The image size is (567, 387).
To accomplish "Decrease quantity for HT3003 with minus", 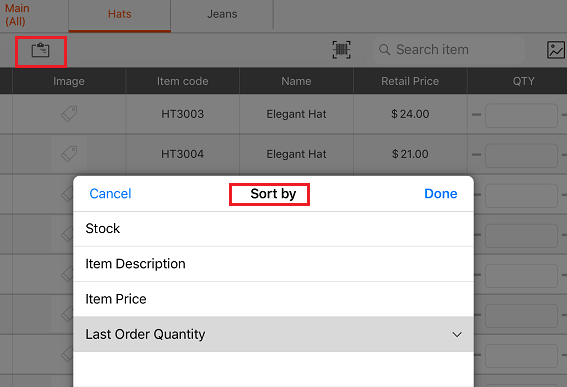I will tap(477, 115).
